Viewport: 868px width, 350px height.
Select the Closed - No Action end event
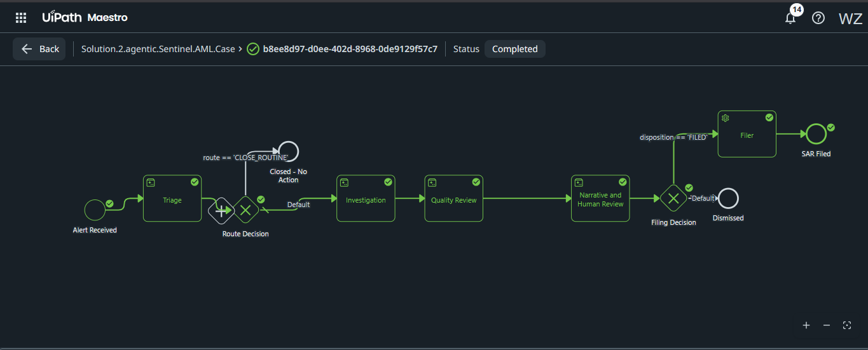click(x=288, y=152)
